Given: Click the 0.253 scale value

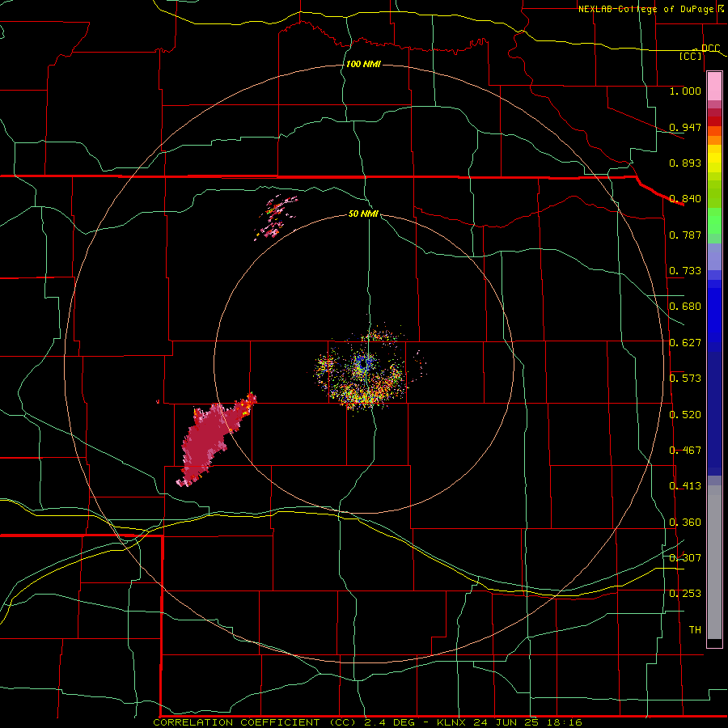Looking at the screenshot, I should [685, 594].
